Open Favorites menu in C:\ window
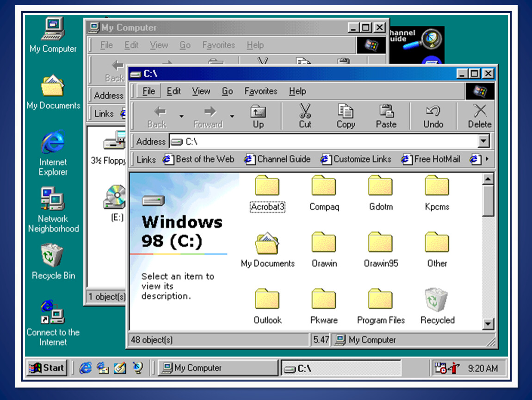 (260, 91)
